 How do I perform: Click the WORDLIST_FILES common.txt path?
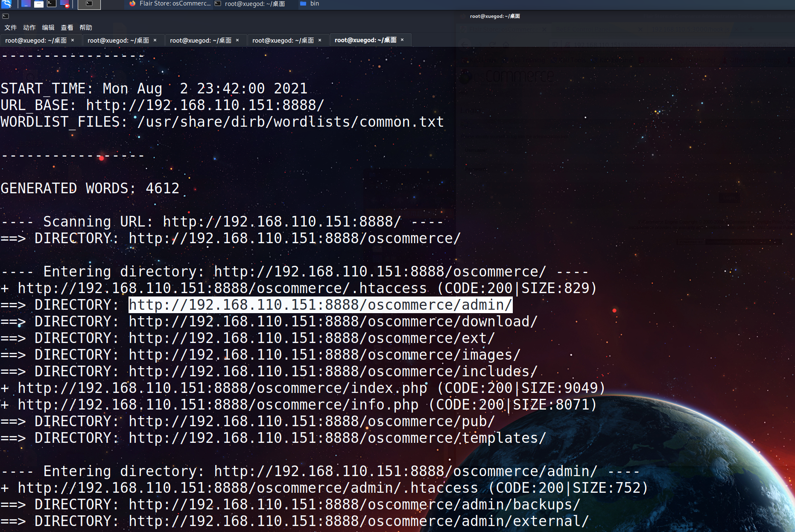point(291,122)
